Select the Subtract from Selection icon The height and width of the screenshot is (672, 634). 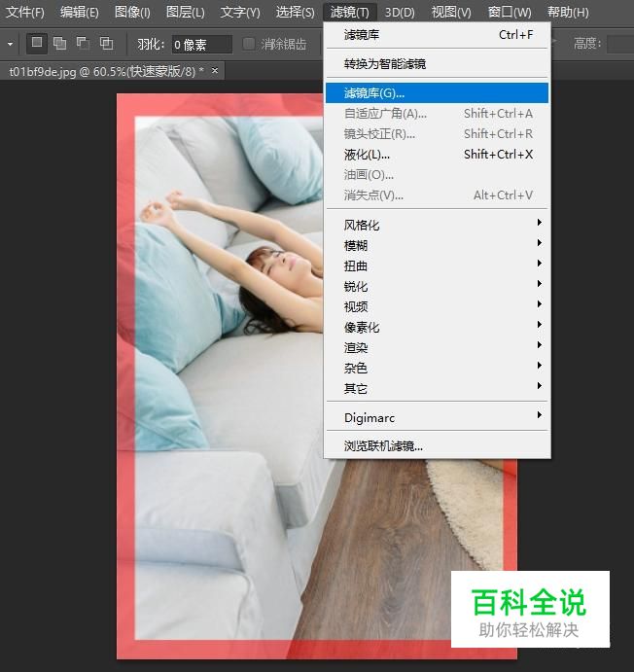point(83,44)
